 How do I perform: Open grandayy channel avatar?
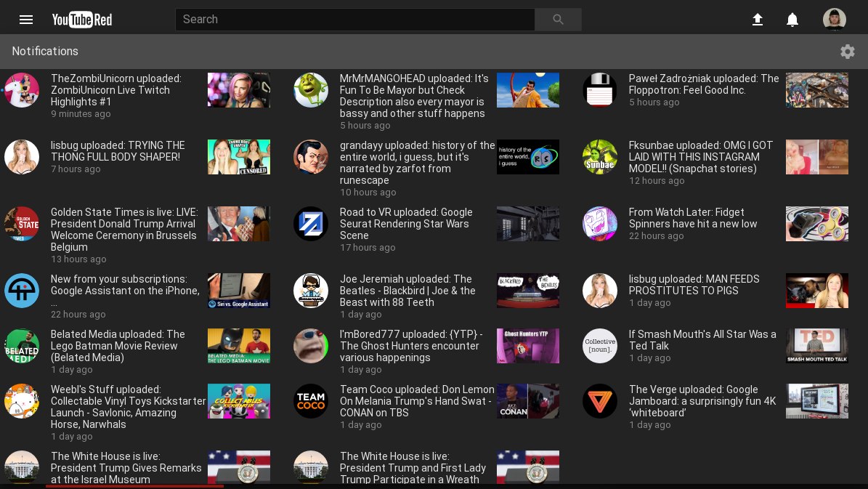[x=311, y=157]
